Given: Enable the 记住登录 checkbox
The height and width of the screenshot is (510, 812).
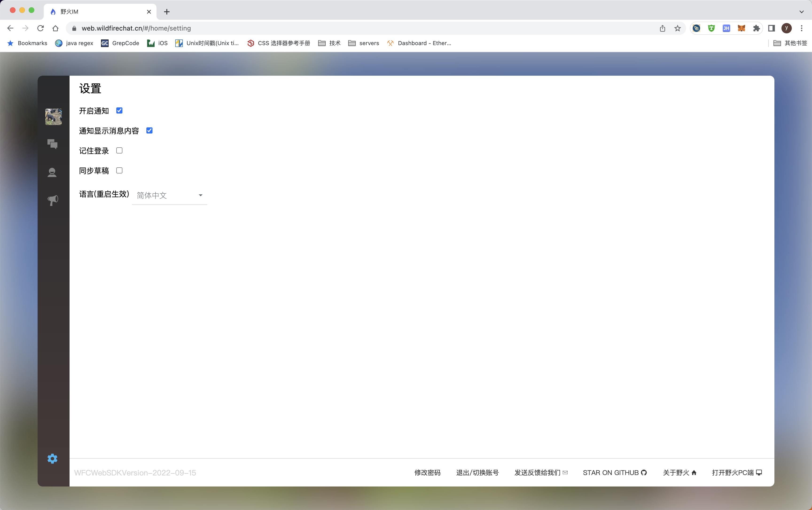Looking at the screenshot, I should tap(119, 150).
